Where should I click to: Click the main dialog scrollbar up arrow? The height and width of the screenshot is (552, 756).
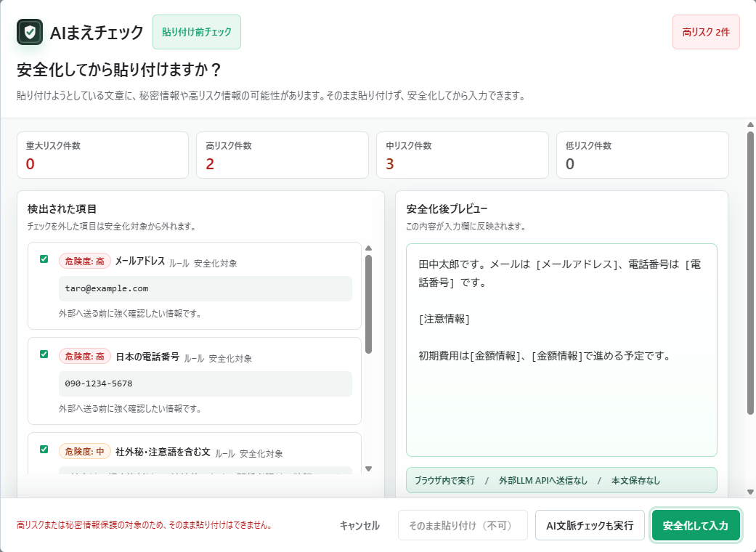[x=750, y=125]
